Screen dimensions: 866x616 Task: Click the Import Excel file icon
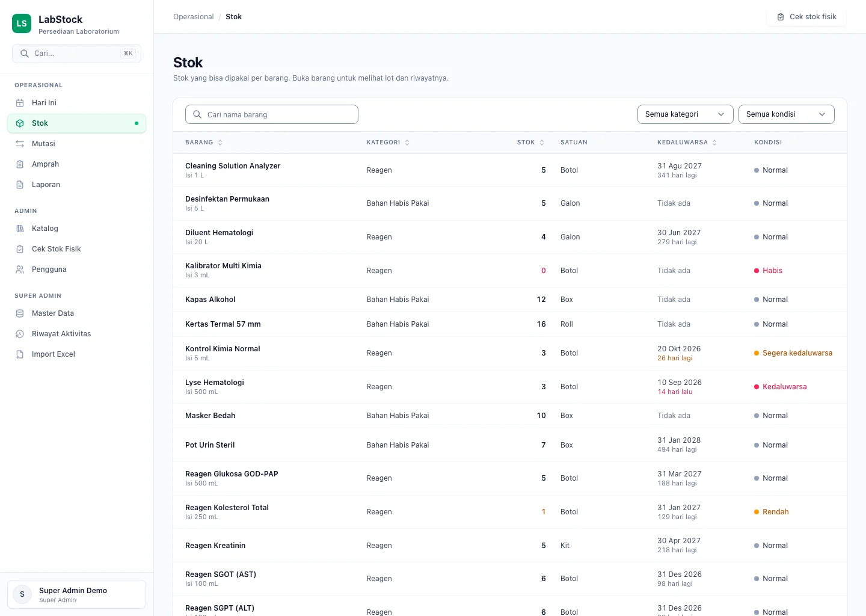pyautogui.click(x=20, y=354)
